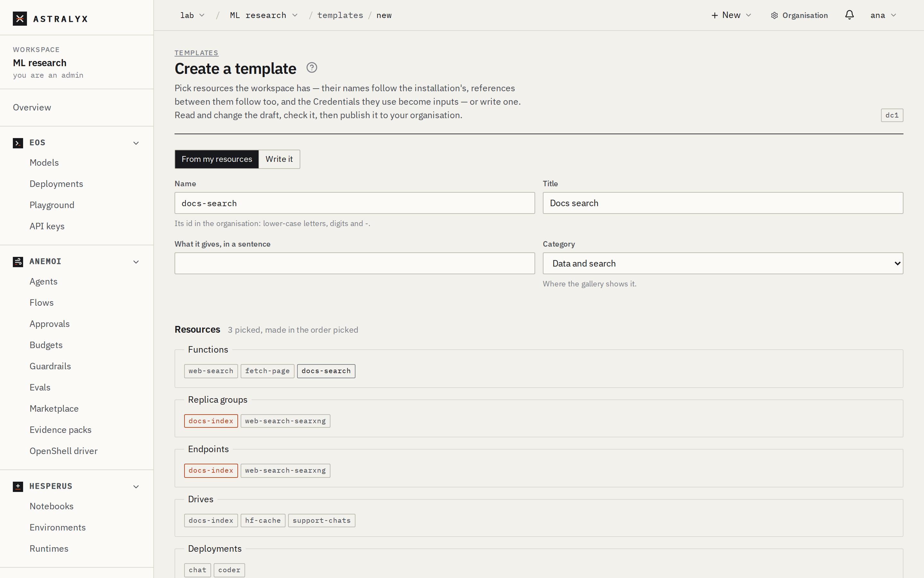Open Budgets page
924x578 pixels.
click(x=46, y=345)
